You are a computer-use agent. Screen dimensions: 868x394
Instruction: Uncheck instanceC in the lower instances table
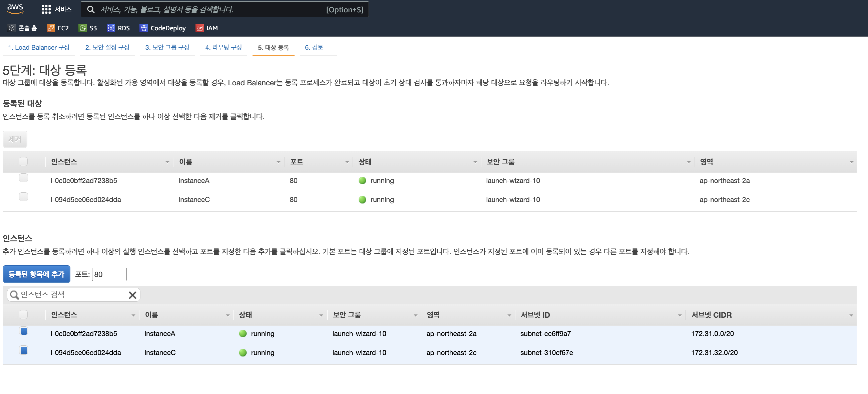coord(24,350)
